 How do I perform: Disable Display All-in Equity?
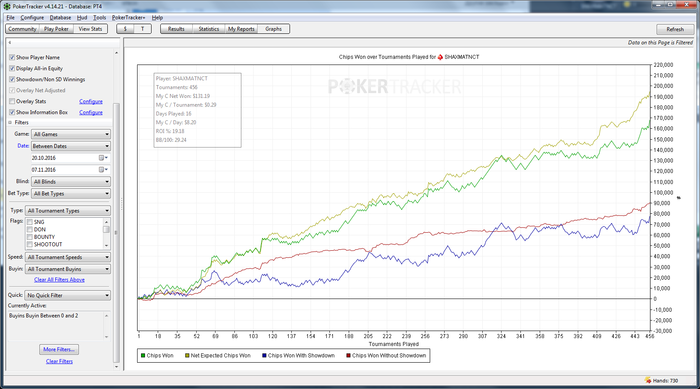pyautogui.click(x=12, y=68)
